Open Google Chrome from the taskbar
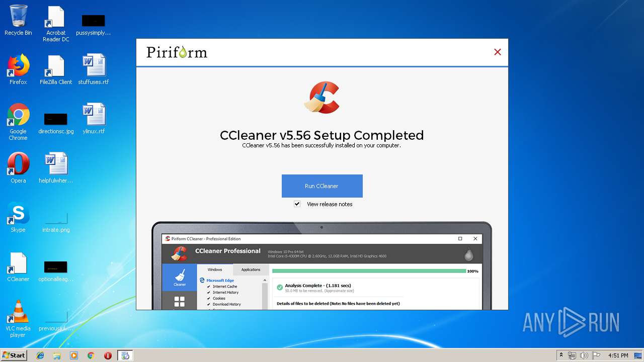644x362 pixels. 91,355
